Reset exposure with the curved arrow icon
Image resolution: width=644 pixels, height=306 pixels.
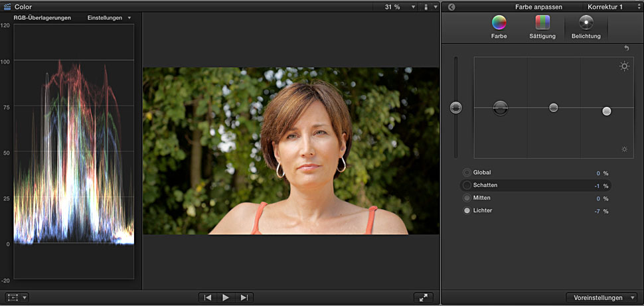(x=626, y=48)
